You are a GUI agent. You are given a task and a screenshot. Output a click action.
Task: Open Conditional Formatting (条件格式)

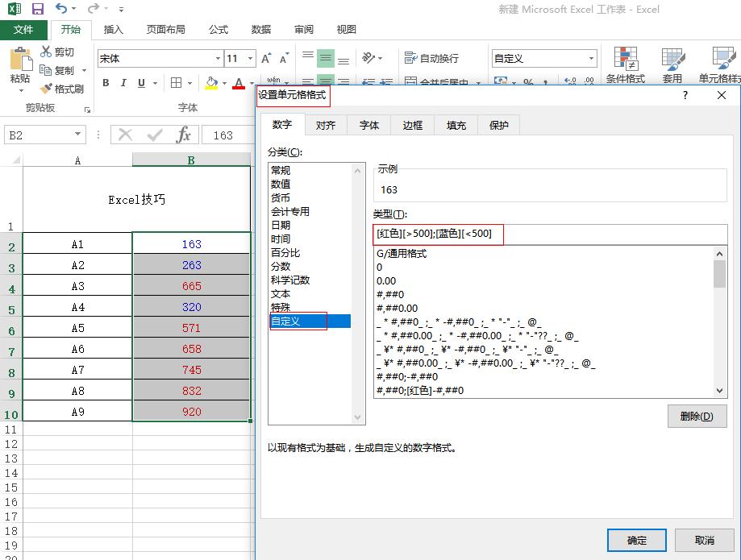tap(626, 66)
